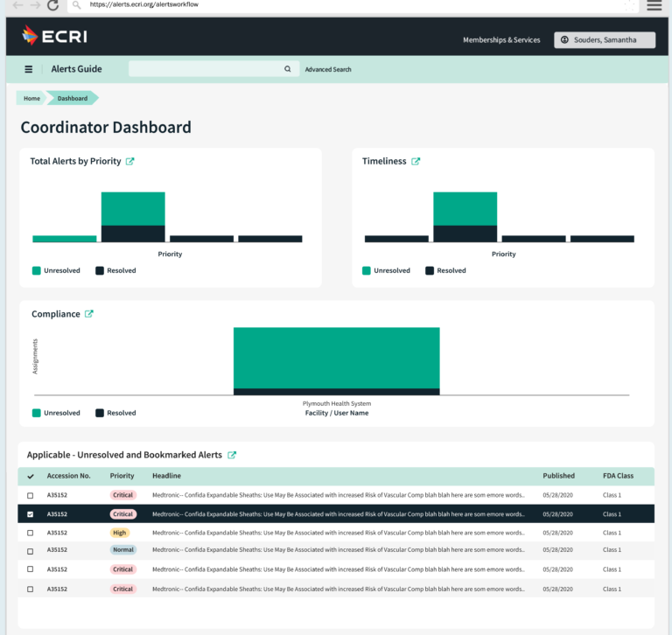Viewport: 672px width, 635px height.
Task: Open Total Alerts by Priority external link icon
Action: [x=130, y=161]
